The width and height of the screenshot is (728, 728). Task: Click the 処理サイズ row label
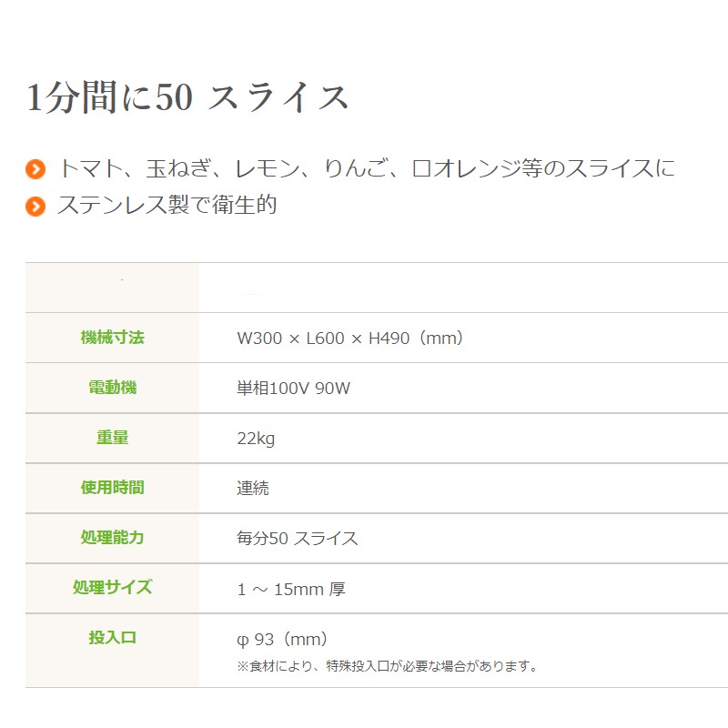click(x=112, y=587)
